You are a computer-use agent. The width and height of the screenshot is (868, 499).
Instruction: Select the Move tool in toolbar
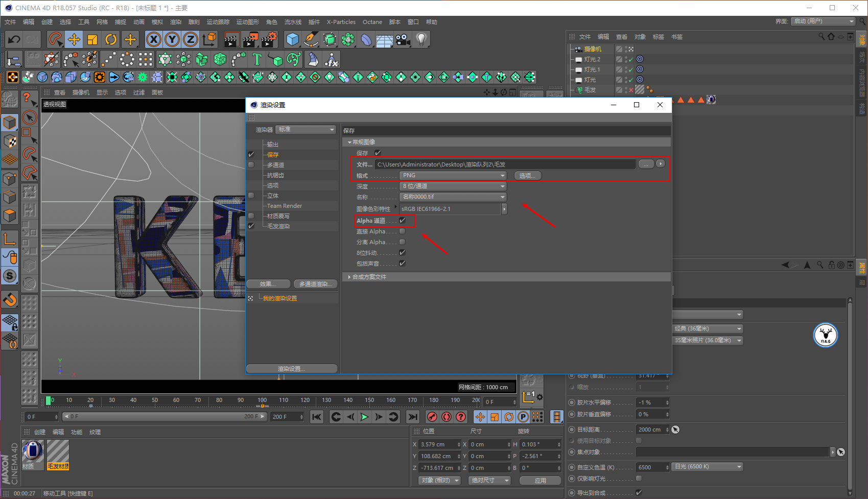coord(74,39)
